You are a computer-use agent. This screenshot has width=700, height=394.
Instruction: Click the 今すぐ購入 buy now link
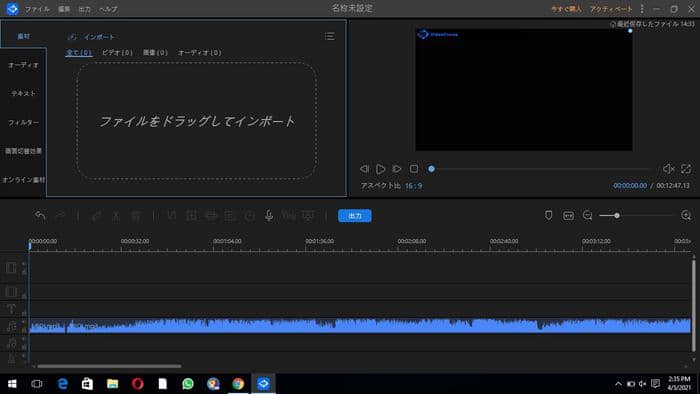tap(566, 9)
